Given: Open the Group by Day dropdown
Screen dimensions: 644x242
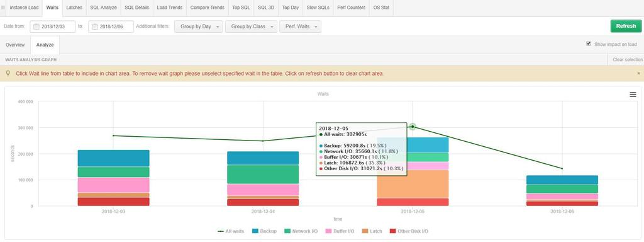Looking at the screenshot, I should click(199, 26).
